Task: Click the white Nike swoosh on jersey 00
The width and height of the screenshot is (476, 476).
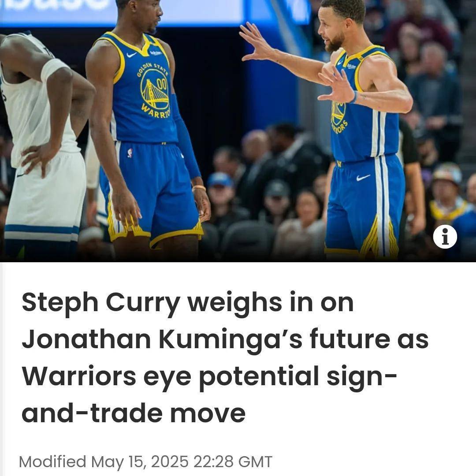Action: 131,55
